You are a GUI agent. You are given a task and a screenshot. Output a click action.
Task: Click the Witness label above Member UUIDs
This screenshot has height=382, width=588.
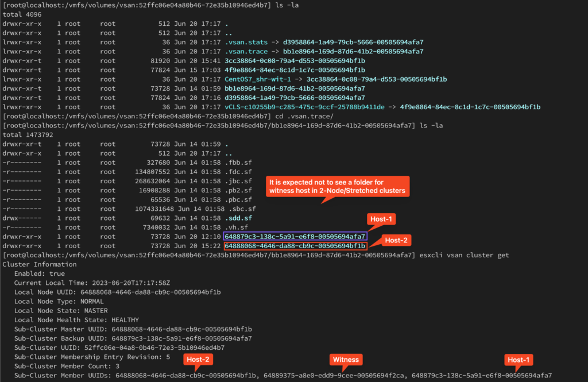[x=346, y=360]
